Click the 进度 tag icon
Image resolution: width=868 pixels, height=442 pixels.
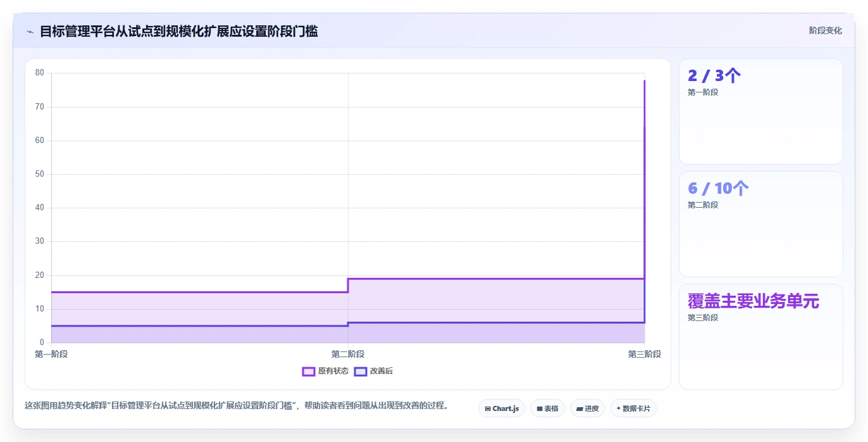click(580, 409)
